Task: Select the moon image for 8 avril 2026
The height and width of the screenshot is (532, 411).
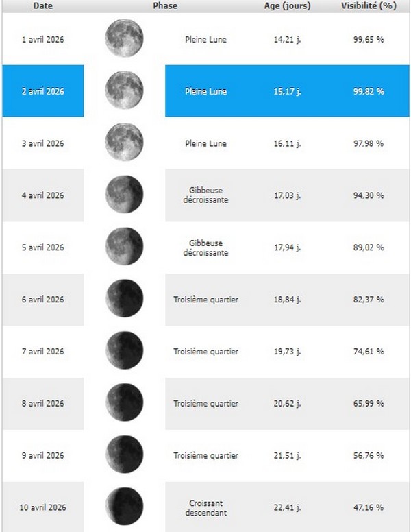Action: 124,403
